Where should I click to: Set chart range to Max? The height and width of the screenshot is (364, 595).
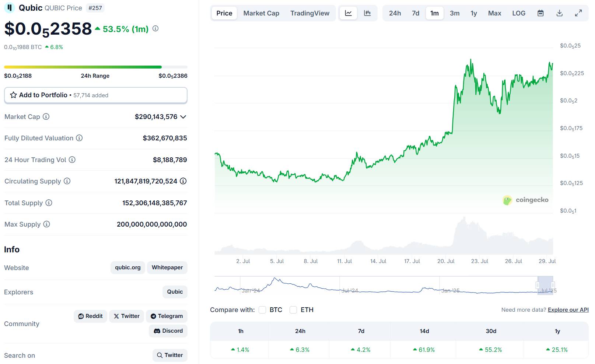[495, 13]
